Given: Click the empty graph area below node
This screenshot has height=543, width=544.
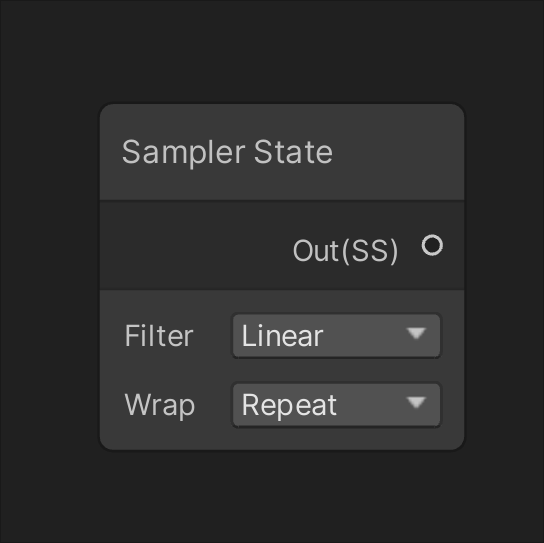Looking at the screenshot, I should [x=272, y=497].
